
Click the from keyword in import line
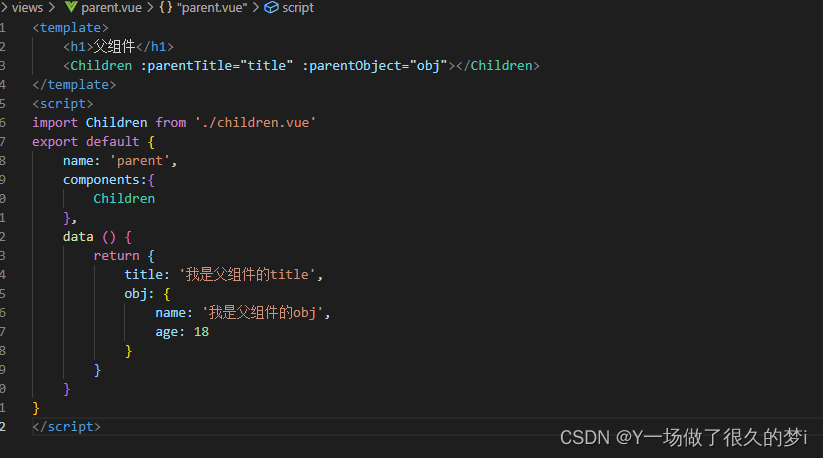coord(171,123)
